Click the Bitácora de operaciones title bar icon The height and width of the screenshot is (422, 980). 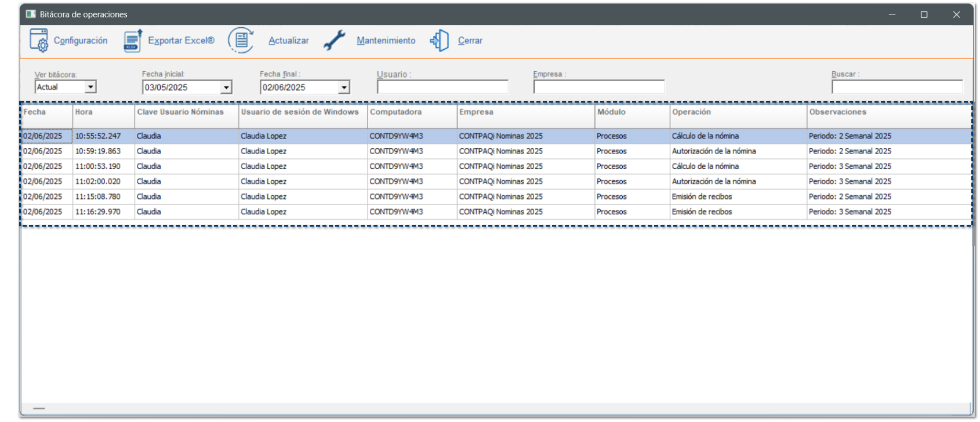(x=31, y=14)
